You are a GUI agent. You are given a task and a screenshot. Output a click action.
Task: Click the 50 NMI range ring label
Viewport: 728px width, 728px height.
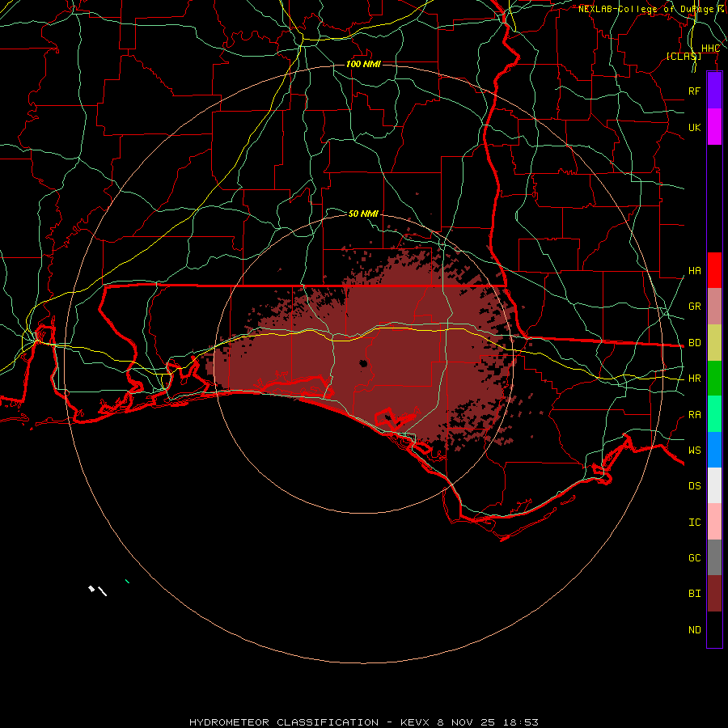363,214
